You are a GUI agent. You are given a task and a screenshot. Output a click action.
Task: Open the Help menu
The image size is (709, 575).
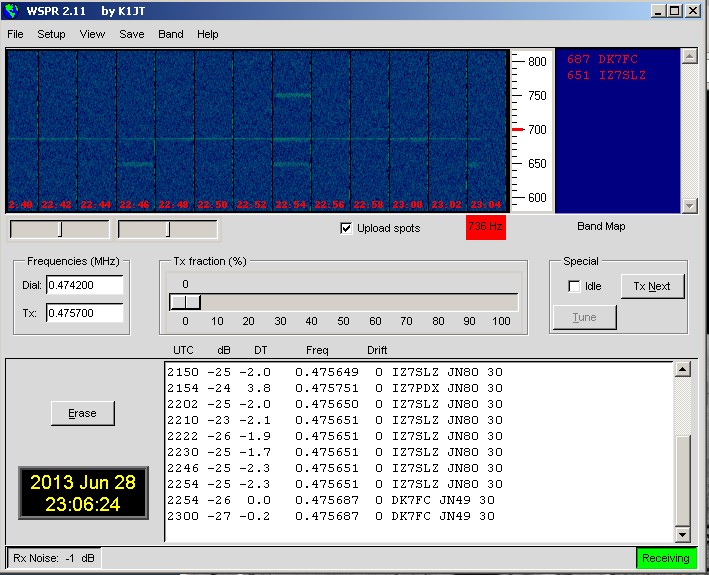point(207,34)
